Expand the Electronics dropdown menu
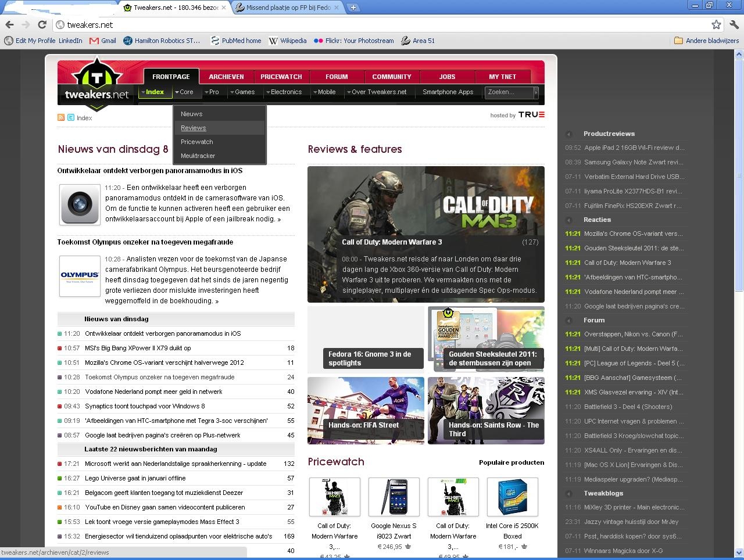The width and height of the screenshot is (744, 560). 268,92
